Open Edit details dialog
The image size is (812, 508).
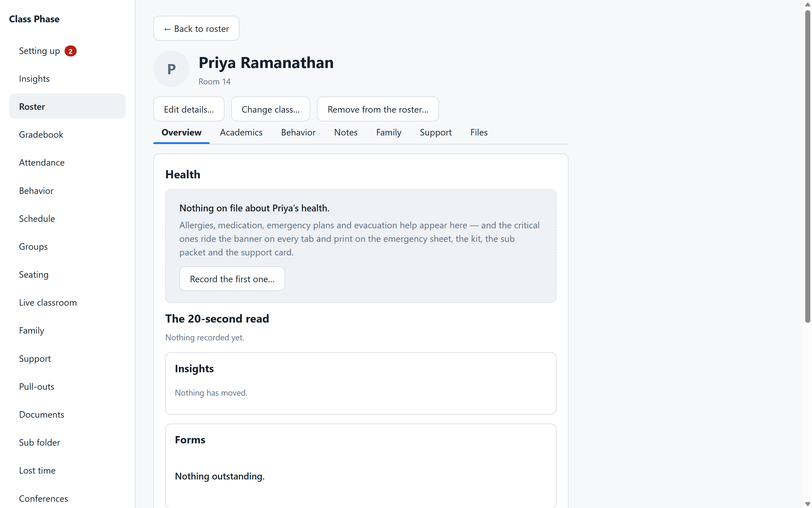(189, 109)
